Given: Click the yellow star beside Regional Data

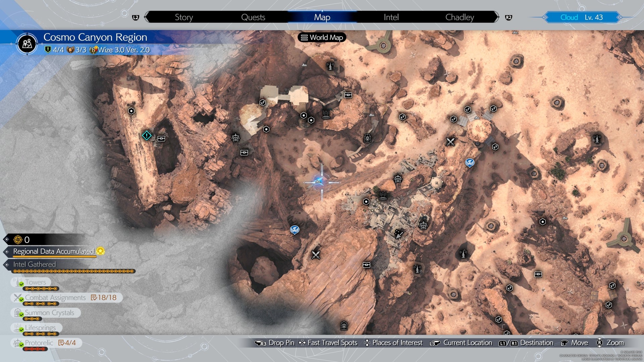Looking at the screenshot, I should 100,251.
